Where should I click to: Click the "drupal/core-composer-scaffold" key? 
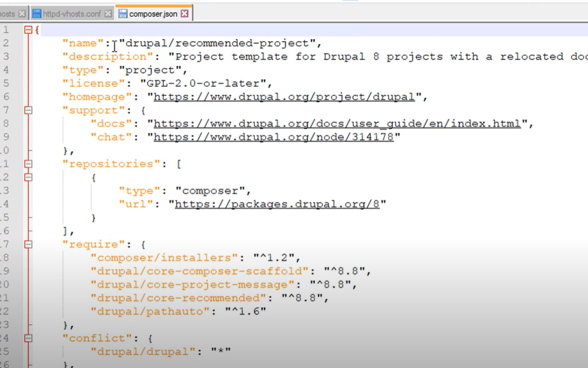click(200, 271)
